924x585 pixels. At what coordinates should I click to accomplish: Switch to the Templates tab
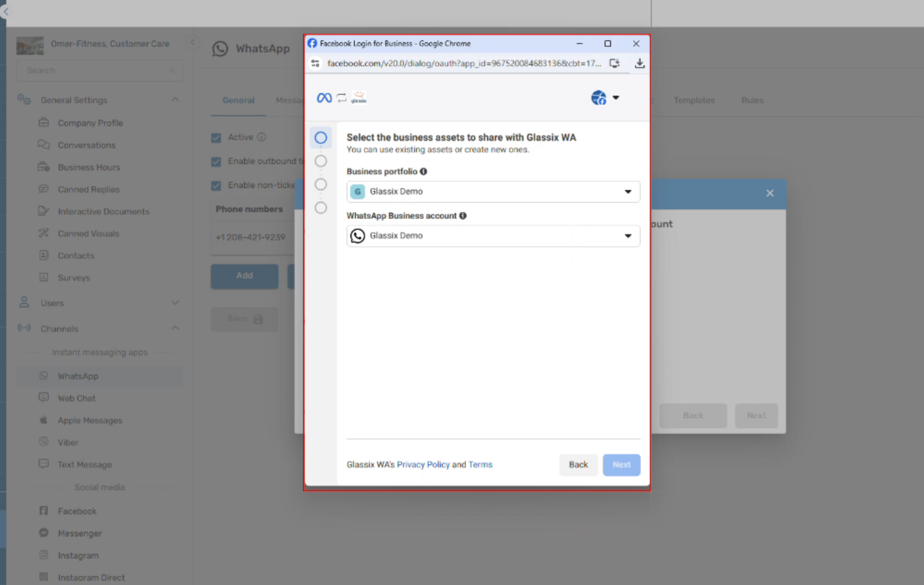tap(694, 100)
